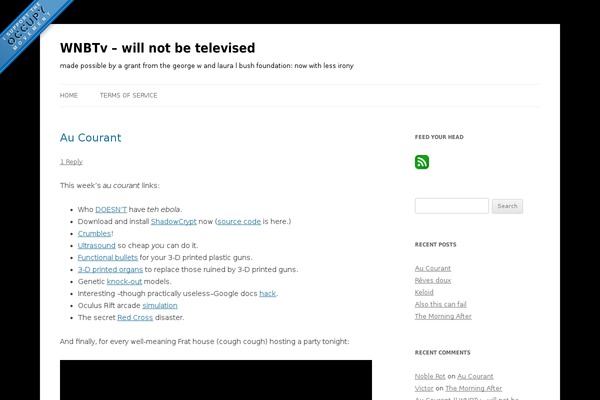
Task: Open the Red Cross link
Action: [x=135, y=317]
